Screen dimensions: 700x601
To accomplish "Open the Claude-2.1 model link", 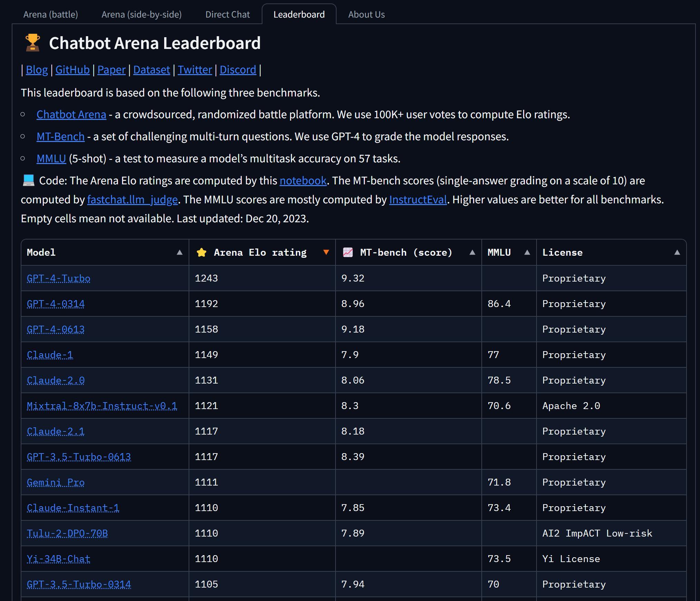I will tap(56, 431).
